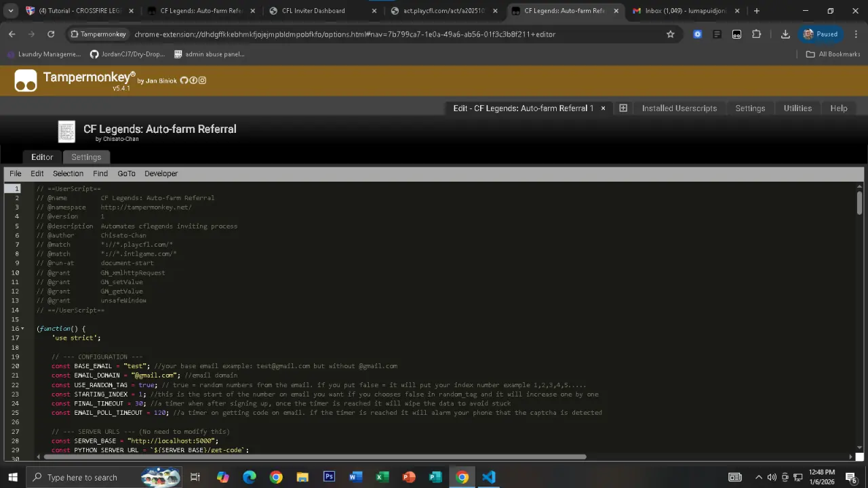This screenshot has width=868, height=488.
Task: Select the Editor sub-tab
Action: [x=42, y=157]
